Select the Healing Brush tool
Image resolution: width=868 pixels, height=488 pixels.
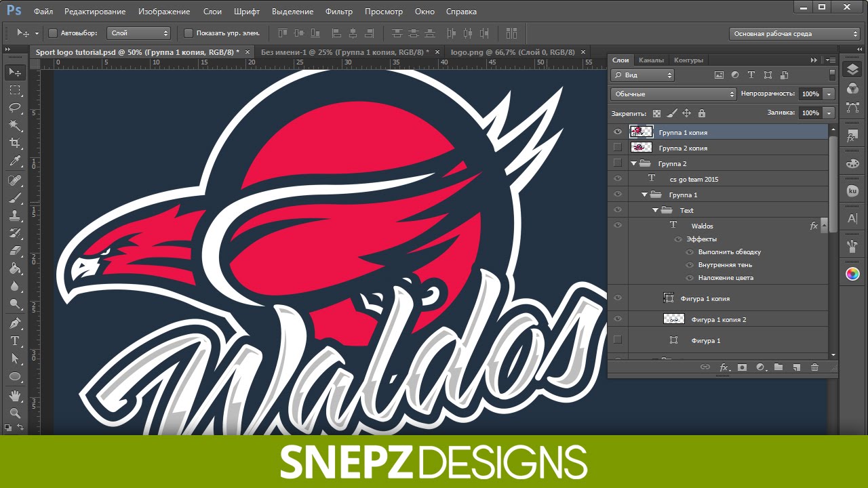pos(15,180)
